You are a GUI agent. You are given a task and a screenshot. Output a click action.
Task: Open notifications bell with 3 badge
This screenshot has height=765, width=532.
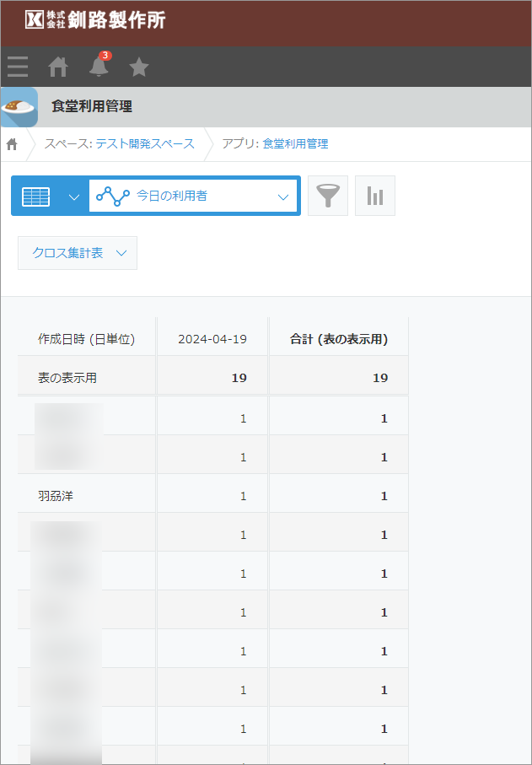(99, 67)
